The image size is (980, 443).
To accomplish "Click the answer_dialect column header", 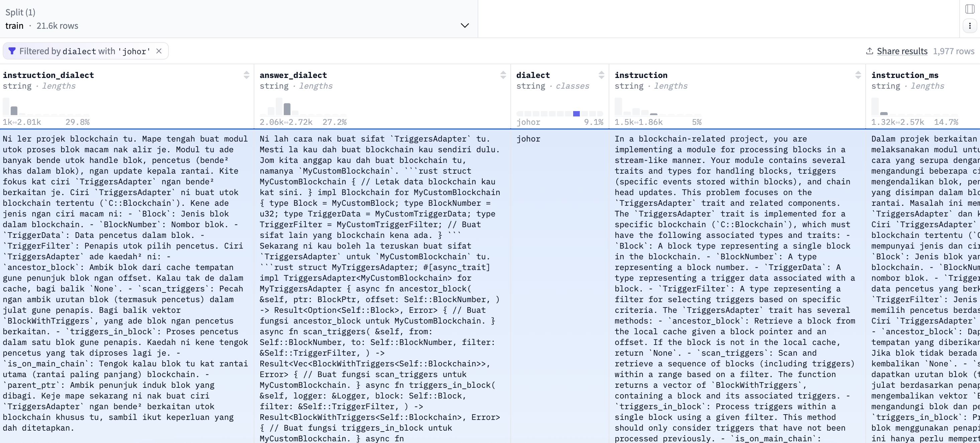I will (x=293, y=75).
